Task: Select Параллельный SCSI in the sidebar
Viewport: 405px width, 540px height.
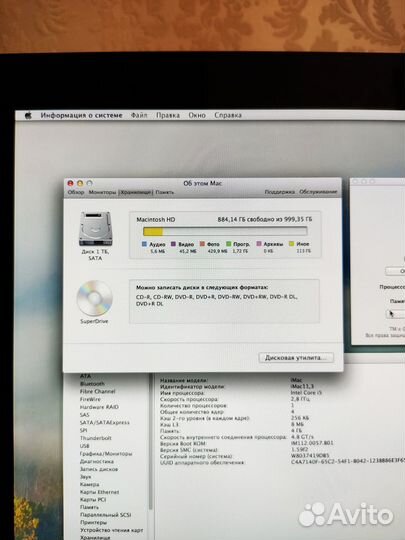Action: pyautogui.click(x=105, y=515)
